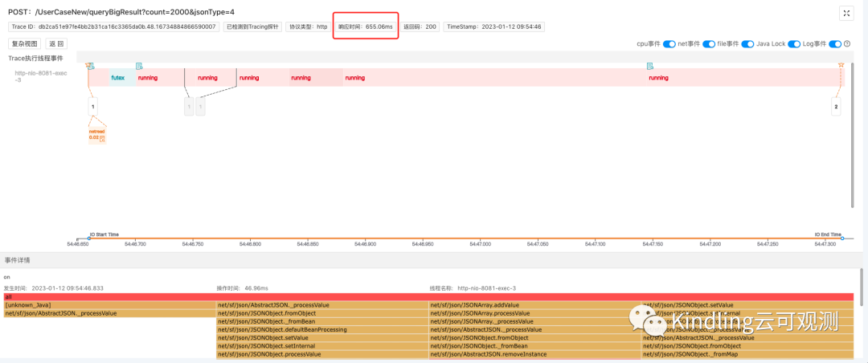
Task: Select the futex segment in the thread row
Action: point(122,77)
